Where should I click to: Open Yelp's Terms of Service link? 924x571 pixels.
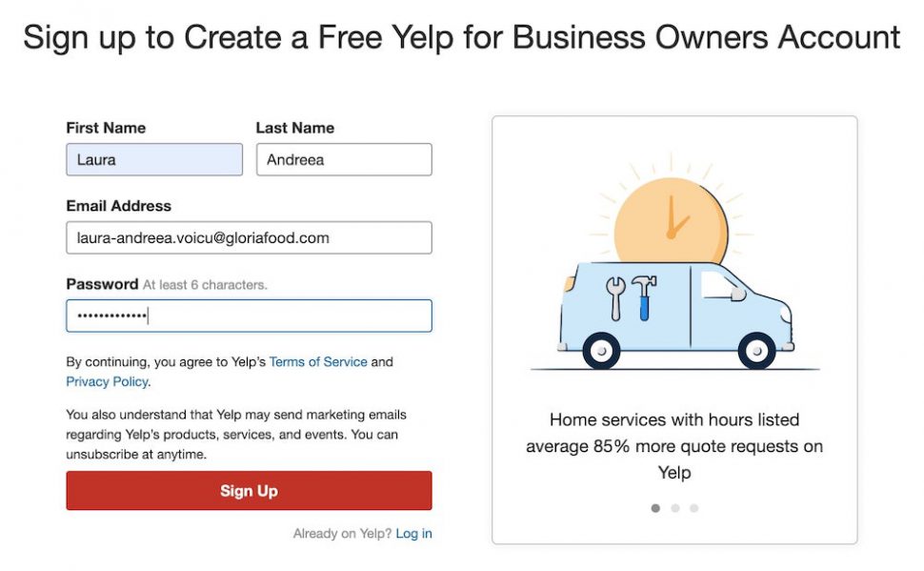(x=318, y=361)
